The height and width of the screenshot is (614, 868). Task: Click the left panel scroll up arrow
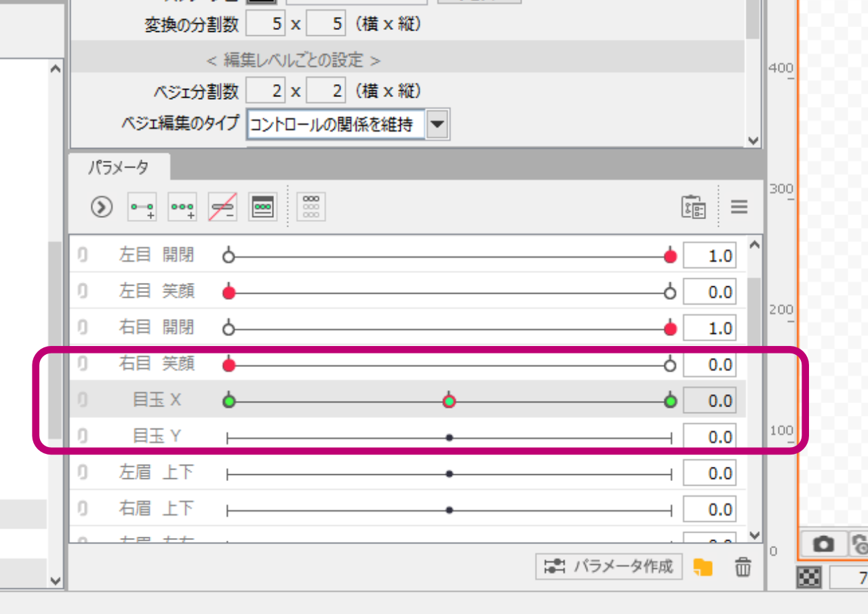pyautogui.click(x=56, y=69)
